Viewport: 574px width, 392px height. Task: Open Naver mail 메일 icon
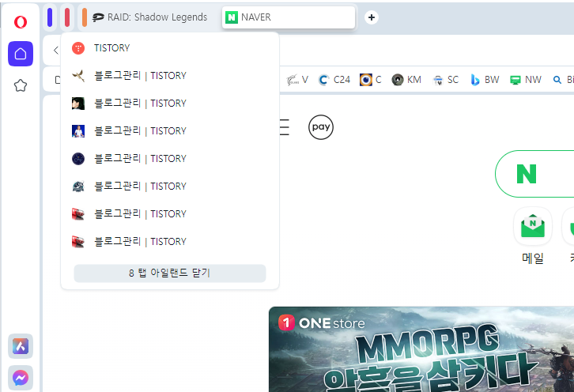533,226
